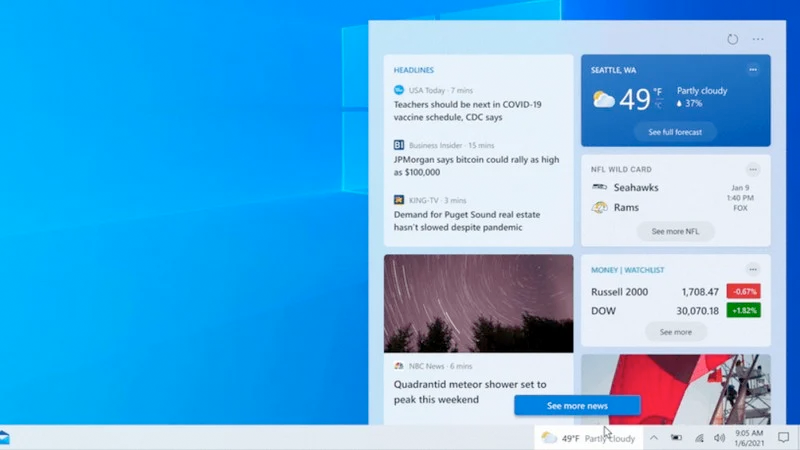Viewport: 800px width, 450px height.
Task: Open the Seattle weather card options menu
Action: click(752, 70)
